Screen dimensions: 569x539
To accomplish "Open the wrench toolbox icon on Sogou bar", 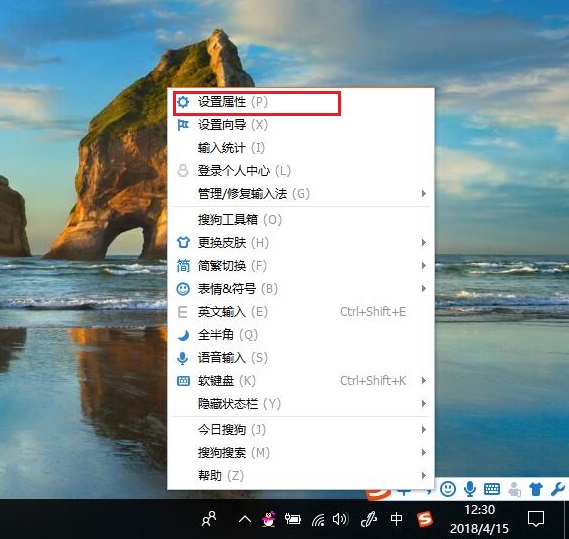I will click(x=558, y=489).
